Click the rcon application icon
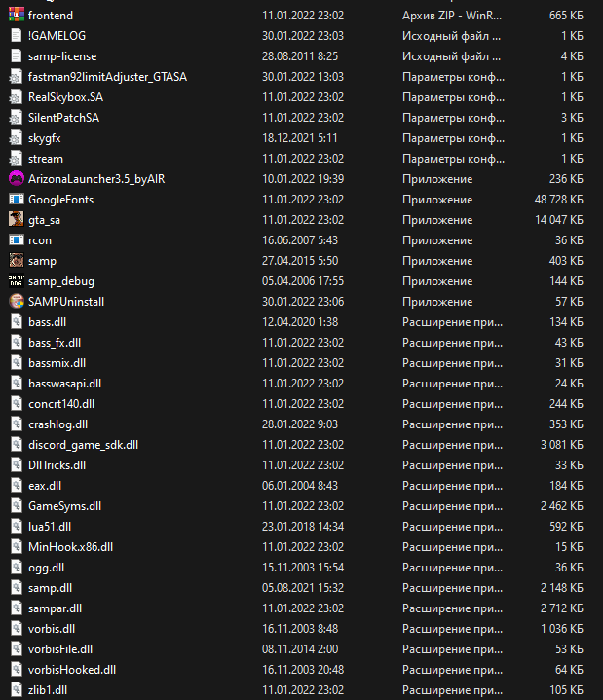Viewport: 603px width, 700px height. coord(17,240)
